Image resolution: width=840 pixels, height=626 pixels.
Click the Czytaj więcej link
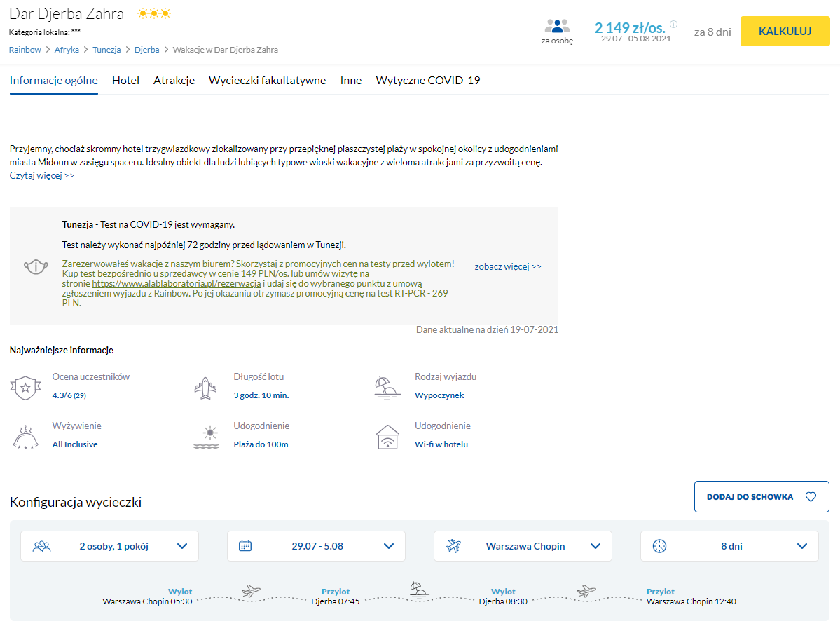pos(42,176)
